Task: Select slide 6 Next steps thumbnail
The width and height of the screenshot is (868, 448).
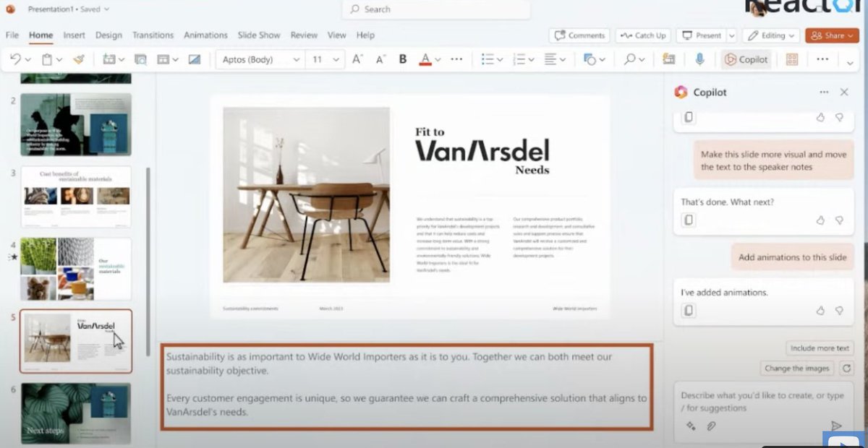Action: pos(76,413)
